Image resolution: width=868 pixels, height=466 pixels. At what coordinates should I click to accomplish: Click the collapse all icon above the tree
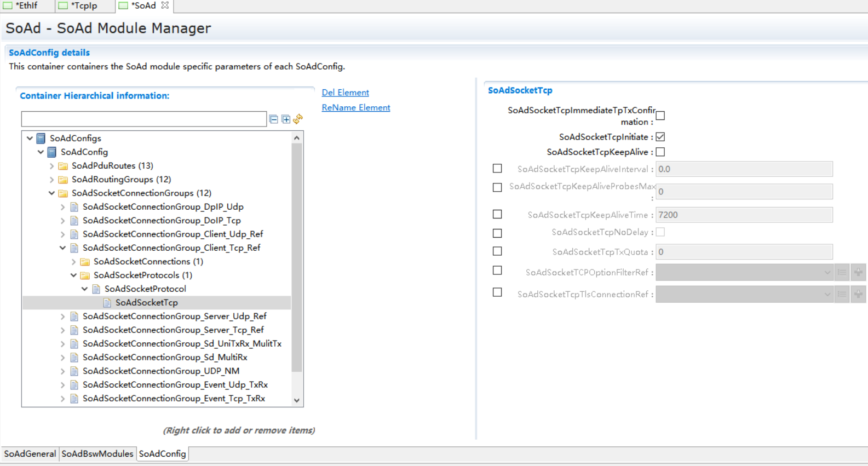pyautogui.click(x=274, y=119)
